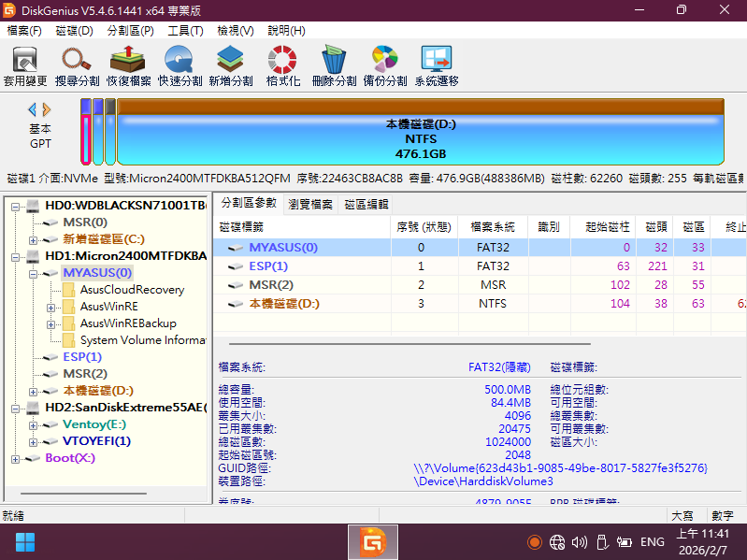747x560 pixels.
Task: Expand the 新增磁碟區(C:) tree node
Action: (33, 240)
